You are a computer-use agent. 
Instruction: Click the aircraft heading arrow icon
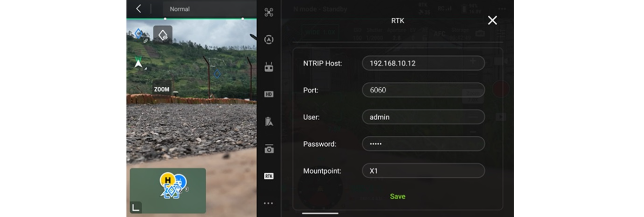(x=138, y=63)
